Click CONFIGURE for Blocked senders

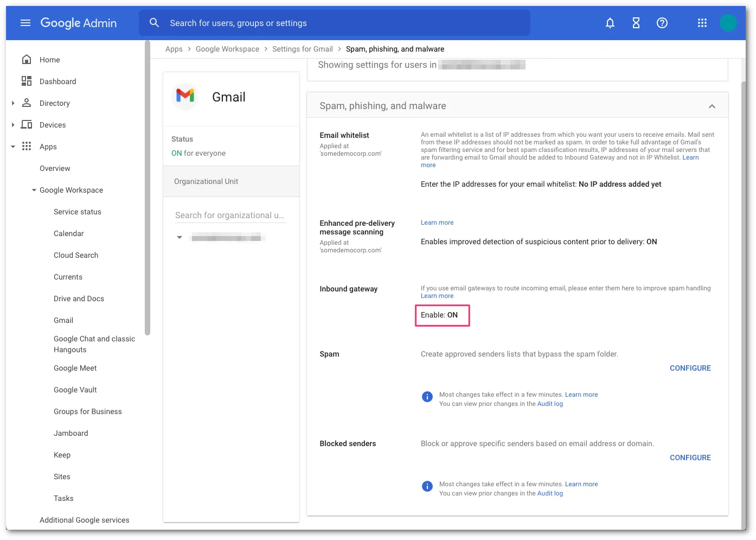pos(690,458)
